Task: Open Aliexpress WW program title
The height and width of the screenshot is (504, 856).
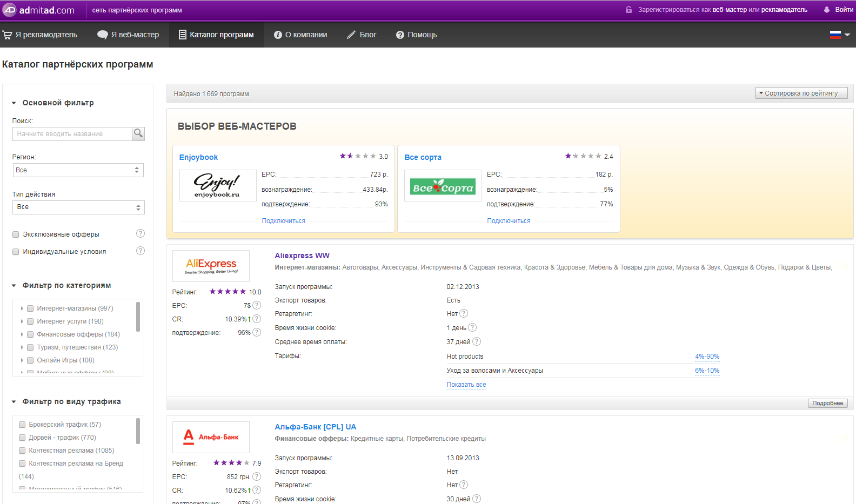Action: pyautogui.click(x=302, y=256)
